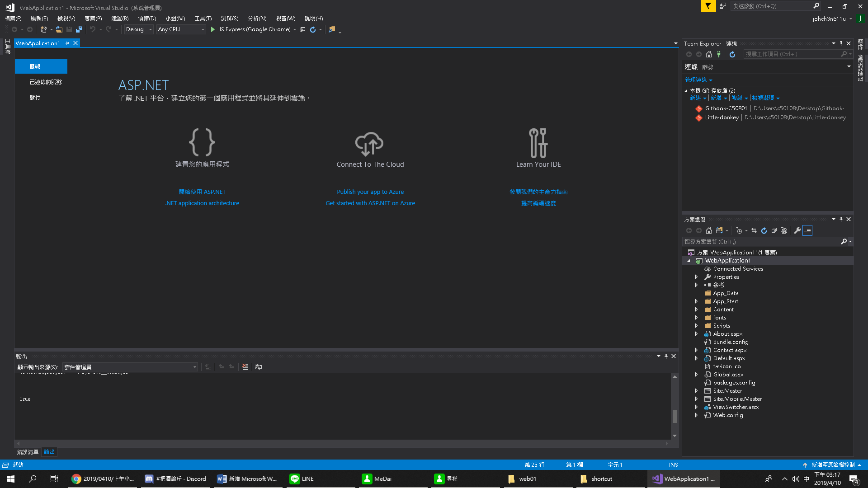Click Solution Explorer Home icon
The height and width of the screenshot is (488, 868).
(709, 230)
